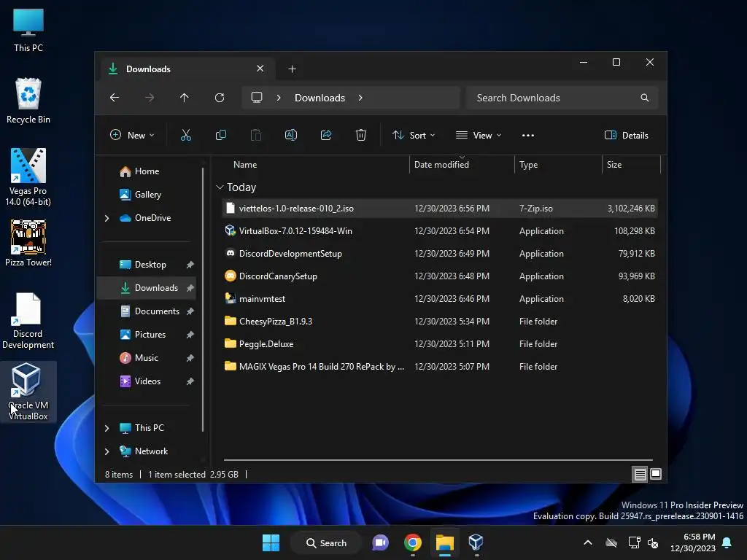Open VirtualBox from the taskbar
The image size is (747, 560).
pos(476,542)
